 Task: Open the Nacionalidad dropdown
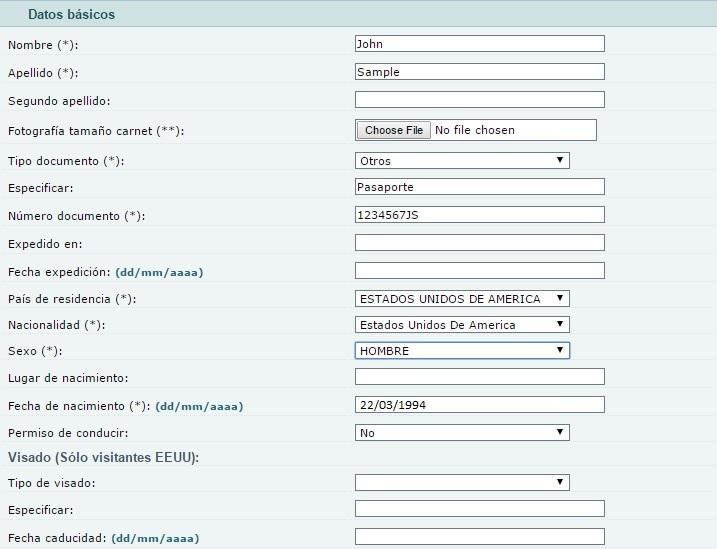(x=462, y=325)
